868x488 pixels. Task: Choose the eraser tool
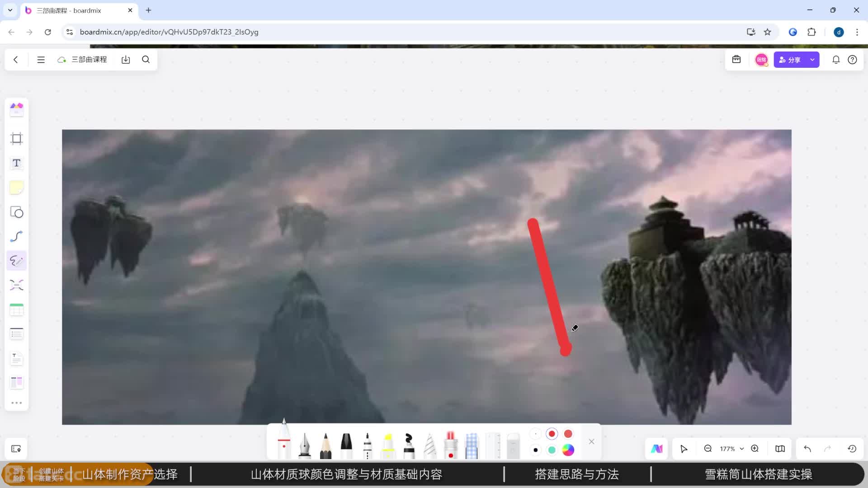click(x=514, y=446)
